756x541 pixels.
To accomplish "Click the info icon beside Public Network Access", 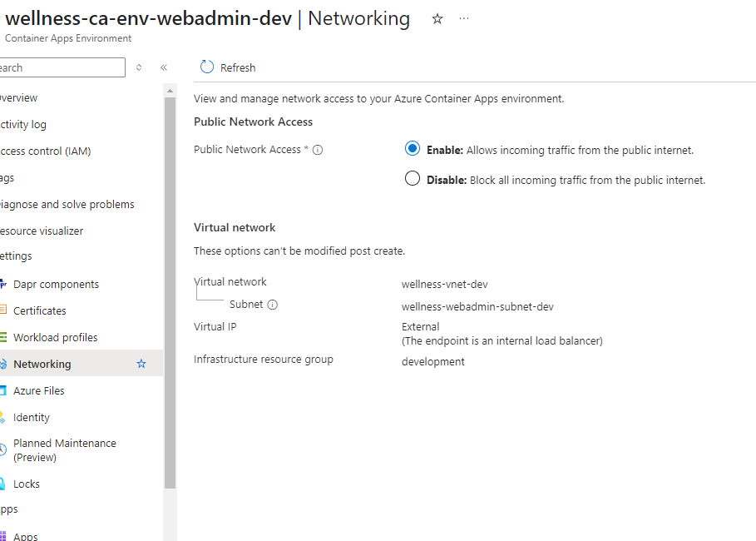I will 318,150.
